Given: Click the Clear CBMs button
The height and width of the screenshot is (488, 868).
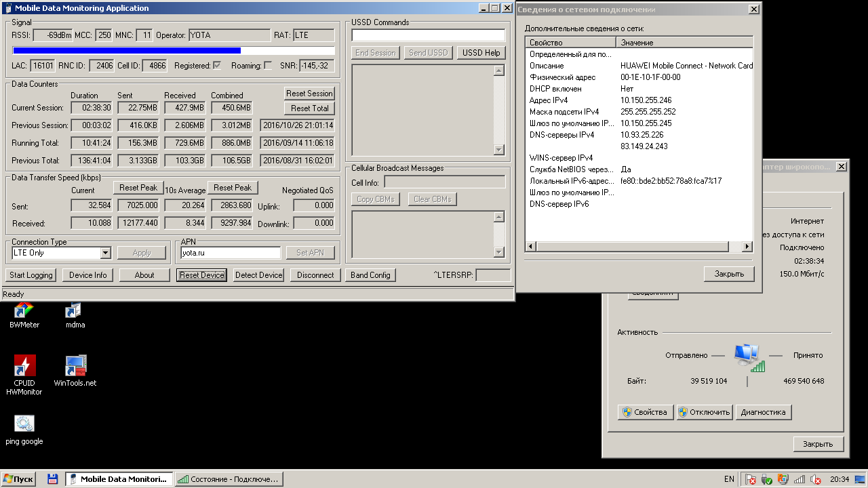Looking at the screenshot, I should coord(432,199).
